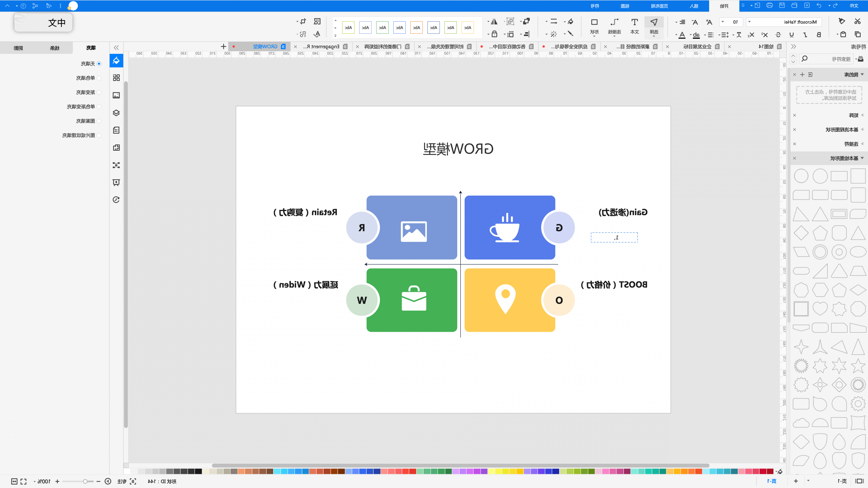The width and height of the screenshot is (868, 488).
Task: Click the Format Painter icon
Action: point(842,21)
